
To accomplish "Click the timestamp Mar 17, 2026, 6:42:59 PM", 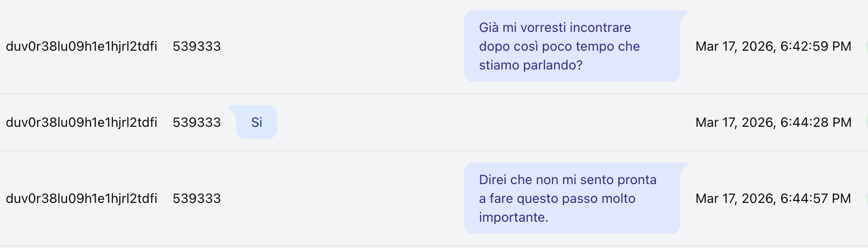I will pyautogui.click(x=773, y=46).
